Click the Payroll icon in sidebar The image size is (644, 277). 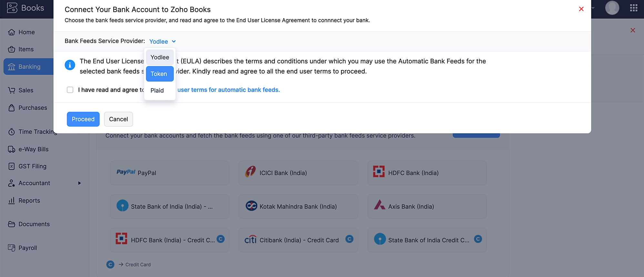point(12,248)
